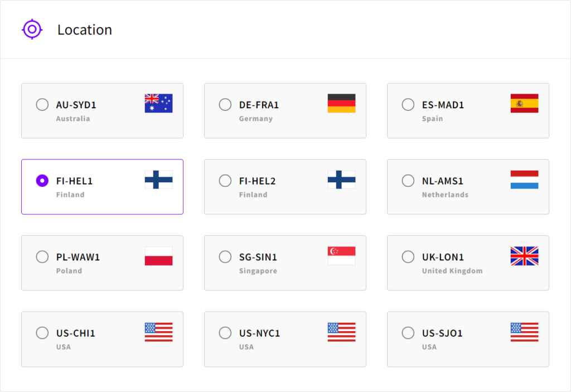Viewport: 571px width, 392px height.
Task: Select the DE-FRA1 radio button
Action: pos(225,104)
